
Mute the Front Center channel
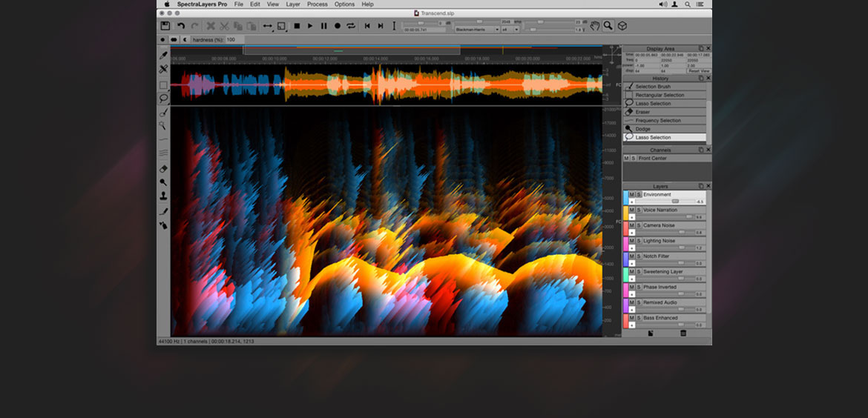click(x=626, y=158)
